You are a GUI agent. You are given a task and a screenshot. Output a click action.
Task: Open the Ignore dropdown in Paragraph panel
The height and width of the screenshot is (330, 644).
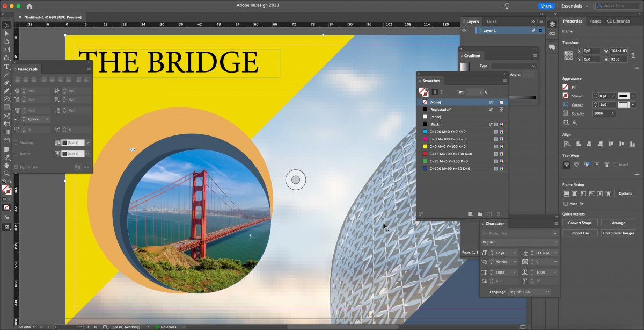click(38, 119)
